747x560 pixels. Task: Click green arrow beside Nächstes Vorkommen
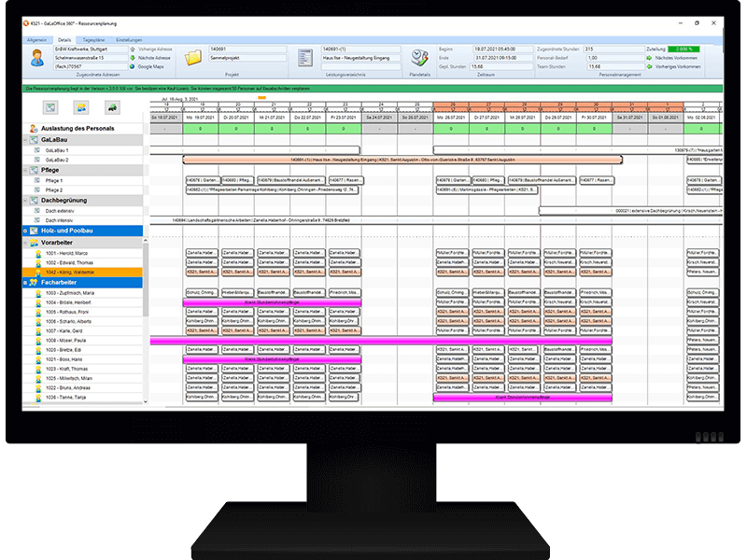[649, 58]
